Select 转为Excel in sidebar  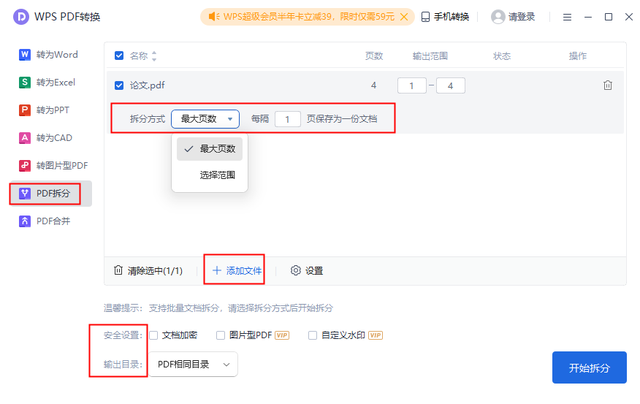tap(47, 82)
